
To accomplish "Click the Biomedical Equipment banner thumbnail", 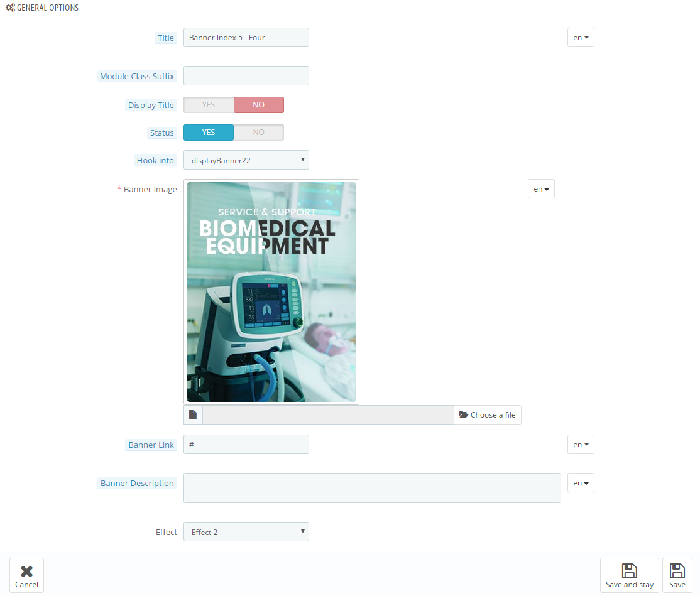I will (x=271, y=292).
